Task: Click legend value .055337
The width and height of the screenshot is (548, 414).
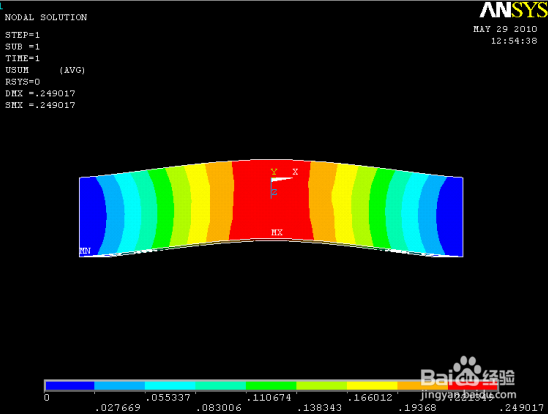Action: point(168,398)
